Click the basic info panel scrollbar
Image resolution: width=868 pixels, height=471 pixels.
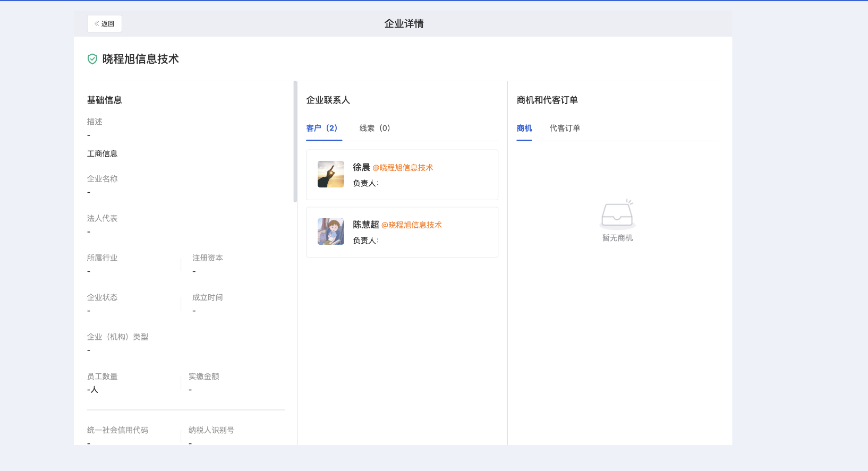(x=295, y=141)
